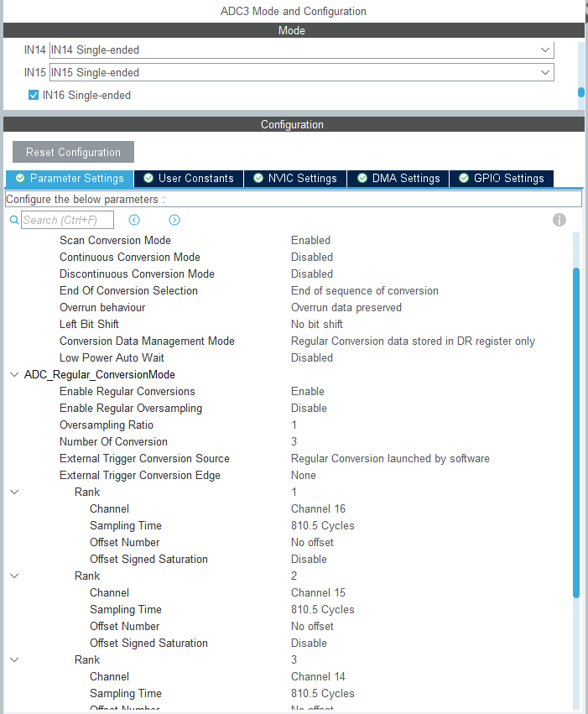
Task: Click the parameter info icon
Action: [x=559, y=220]
